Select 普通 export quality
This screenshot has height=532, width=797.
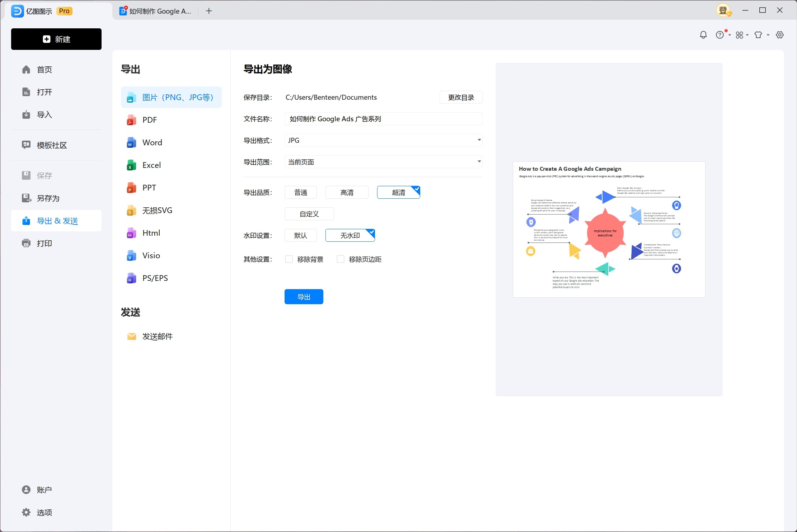point(301,192)
